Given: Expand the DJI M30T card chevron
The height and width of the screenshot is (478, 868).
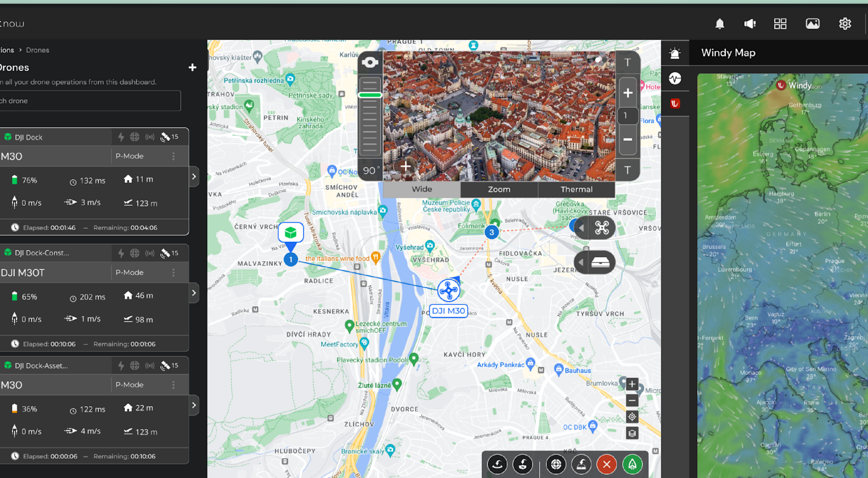Looking at the screenshot, I should [x=194, y=293].
